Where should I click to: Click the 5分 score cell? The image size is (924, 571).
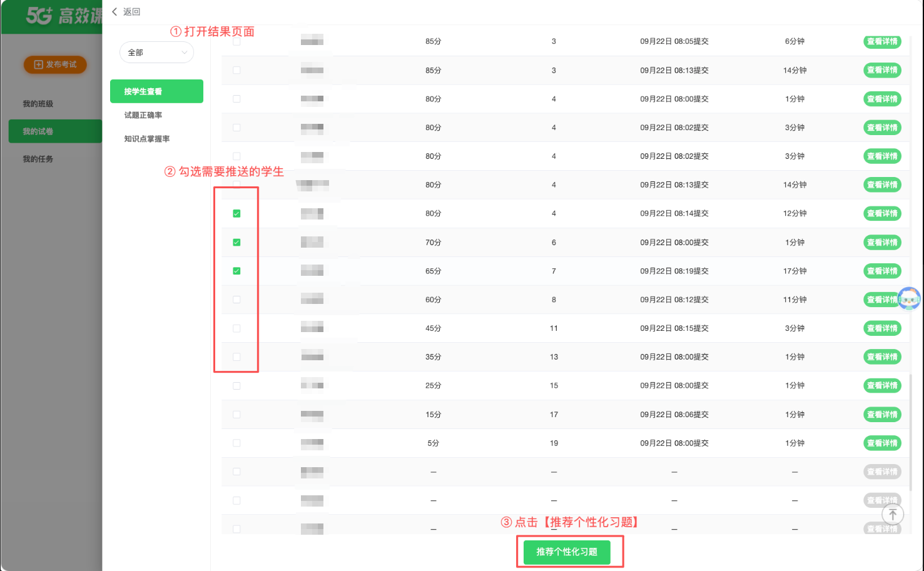(x=434, y=443)
